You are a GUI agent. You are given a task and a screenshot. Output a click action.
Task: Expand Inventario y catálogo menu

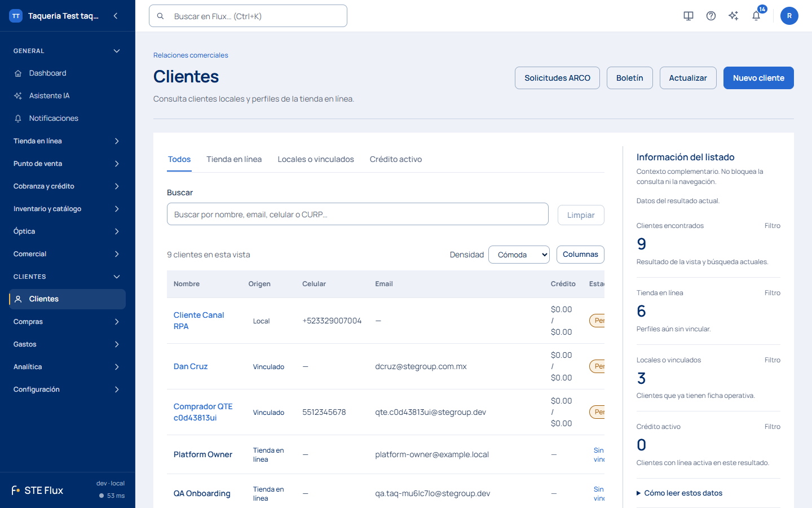point(67,209)
